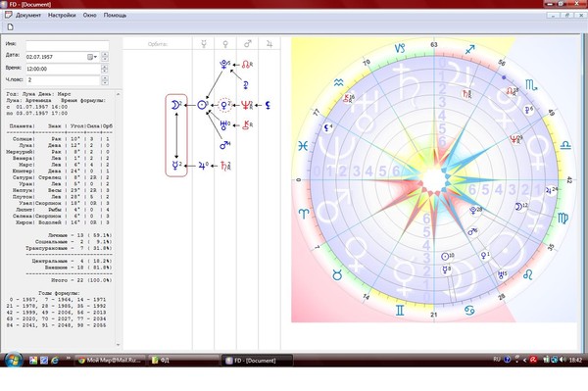Click the Имя name input field
Screen dimensions: 588x391
(x=67, y=45)
